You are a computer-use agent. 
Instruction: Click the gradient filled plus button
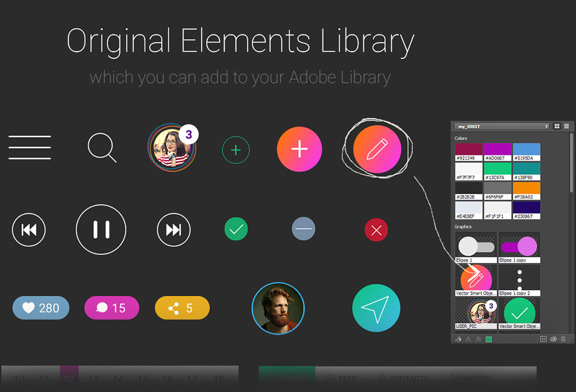(300, 149)
